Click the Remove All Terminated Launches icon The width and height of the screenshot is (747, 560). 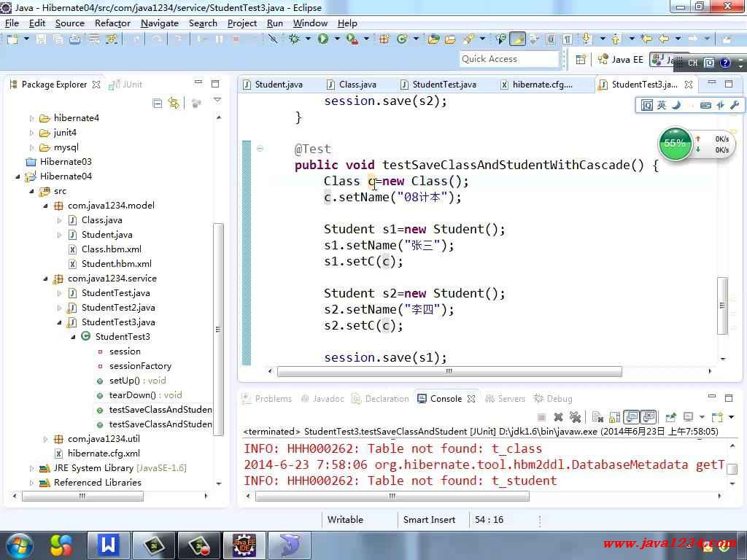[x=575, y=418]
